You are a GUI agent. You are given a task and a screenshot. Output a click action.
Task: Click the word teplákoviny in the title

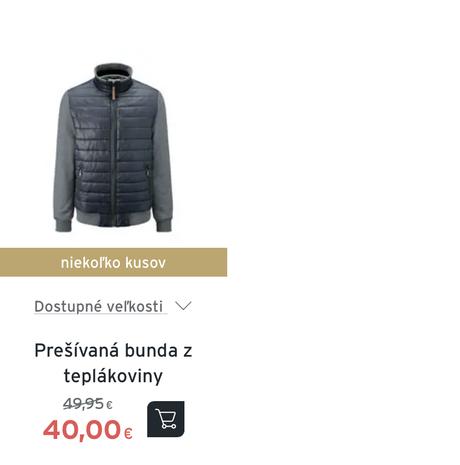click(x=113, y=376)
